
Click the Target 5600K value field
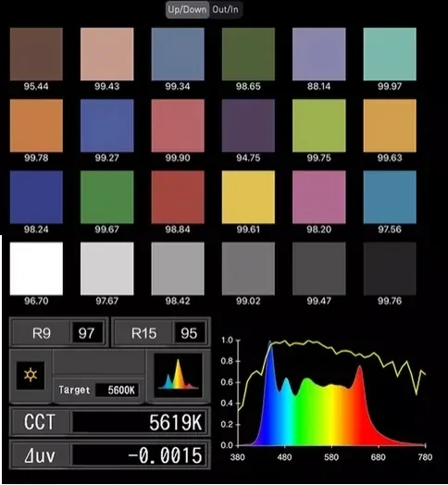117,390
